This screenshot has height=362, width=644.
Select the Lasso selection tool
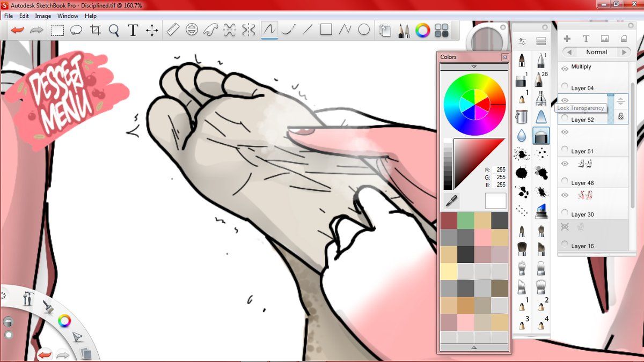pos(76,31)
